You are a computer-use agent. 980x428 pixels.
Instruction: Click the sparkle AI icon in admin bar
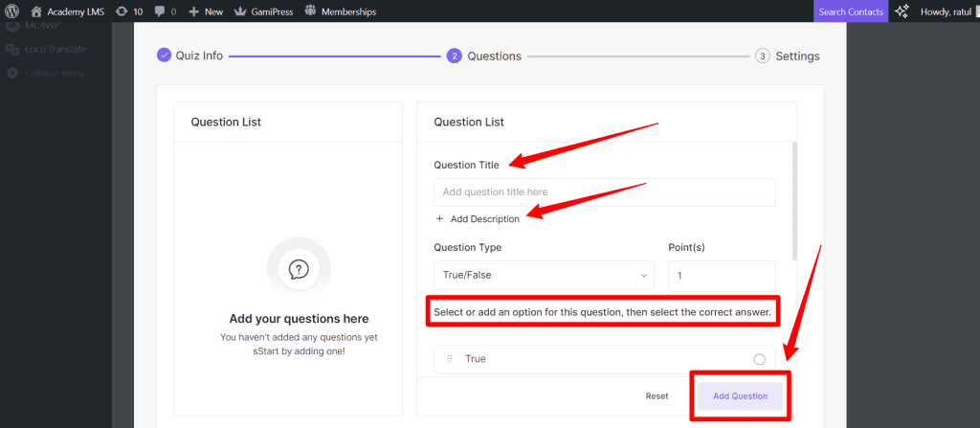(x=902, y=11)
